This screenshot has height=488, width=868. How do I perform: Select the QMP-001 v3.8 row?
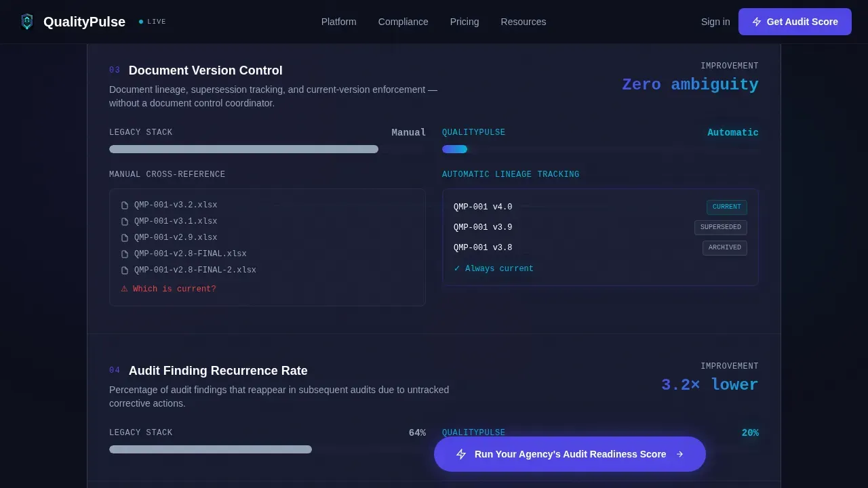pyautogui.click(x=600, y=248)
